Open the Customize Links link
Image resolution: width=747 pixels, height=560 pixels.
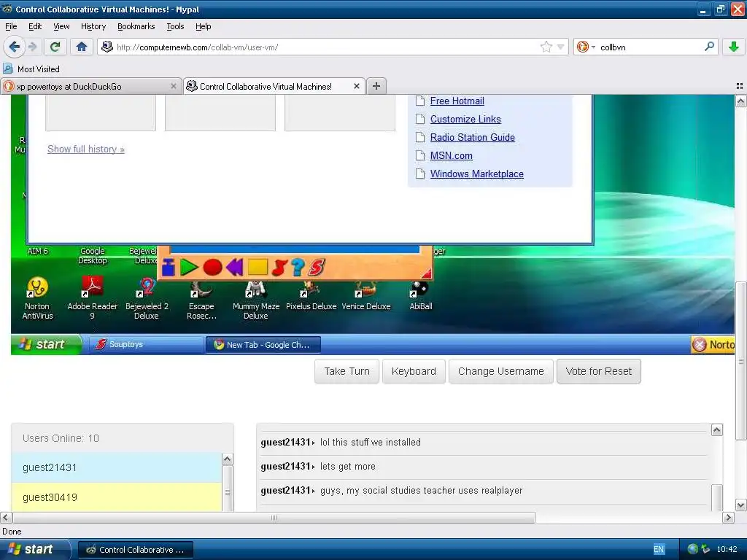[x=465, y=119]
